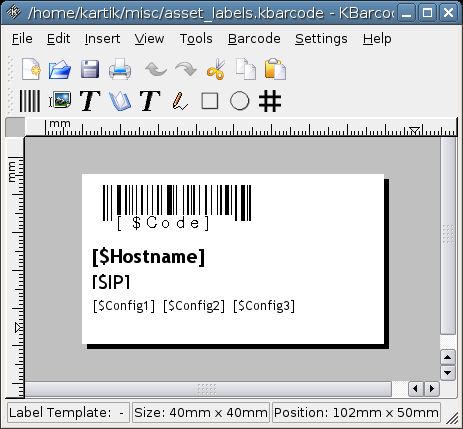Image resolution: width=463 pixels, height=429 pixels.
Task: Select the [$Config1] text field
Action: (124, 306)
